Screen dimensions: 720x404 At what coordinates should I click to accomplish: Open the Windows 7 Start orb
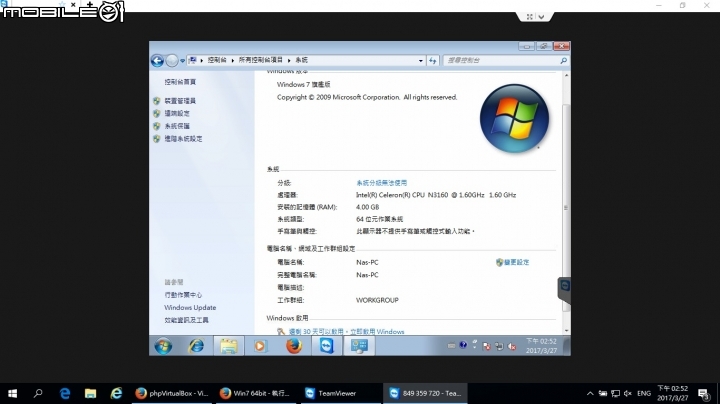tap(163, 346)
